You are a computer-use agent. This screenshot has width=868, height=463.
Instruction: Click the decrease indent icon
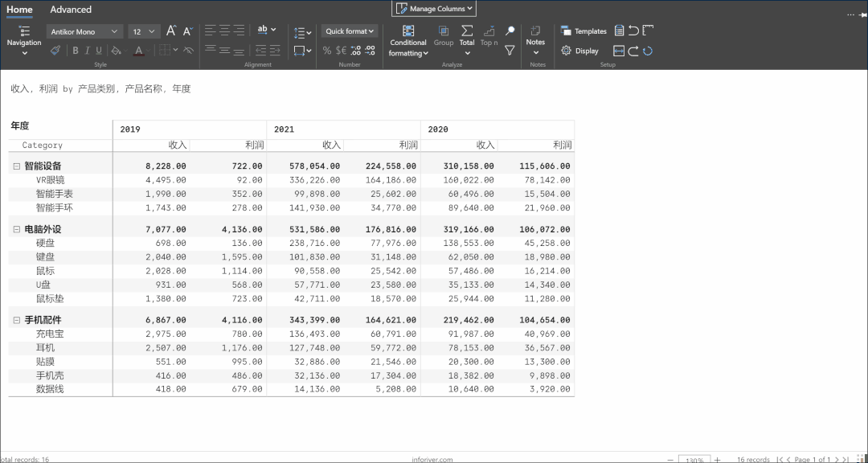click(x=260, y=51)
